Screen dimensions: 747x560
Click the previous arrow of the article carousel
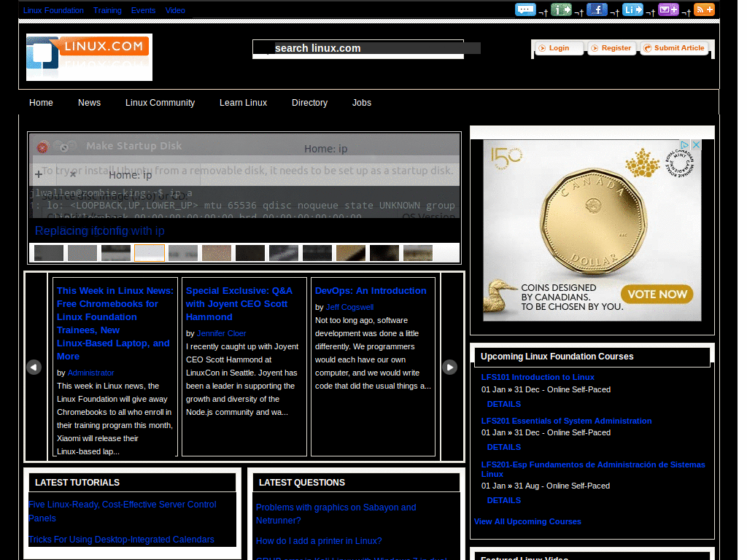[x=34, y=367]
